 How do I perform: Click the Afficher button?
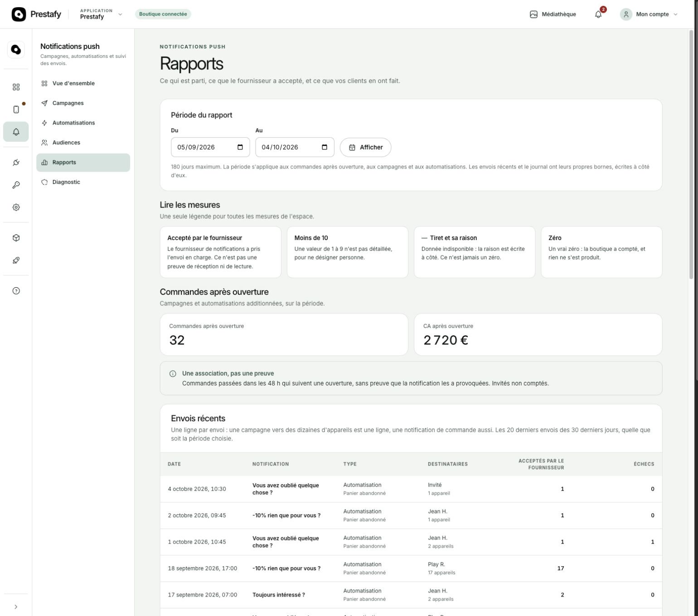(365, 147)
